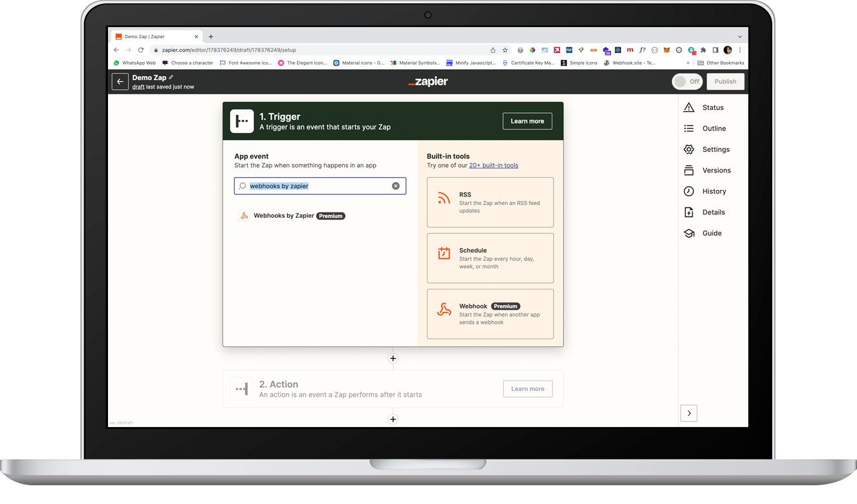Open the Simple Icons bookmark
Screen dimensions: 857x504
coord(579,63)
